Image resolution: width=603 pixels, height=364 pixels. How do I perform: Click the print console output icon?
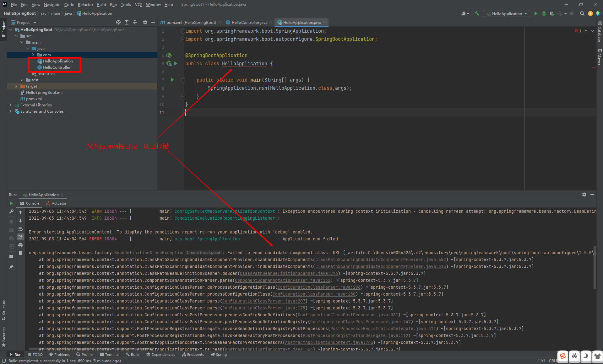(x=20, y=245)
